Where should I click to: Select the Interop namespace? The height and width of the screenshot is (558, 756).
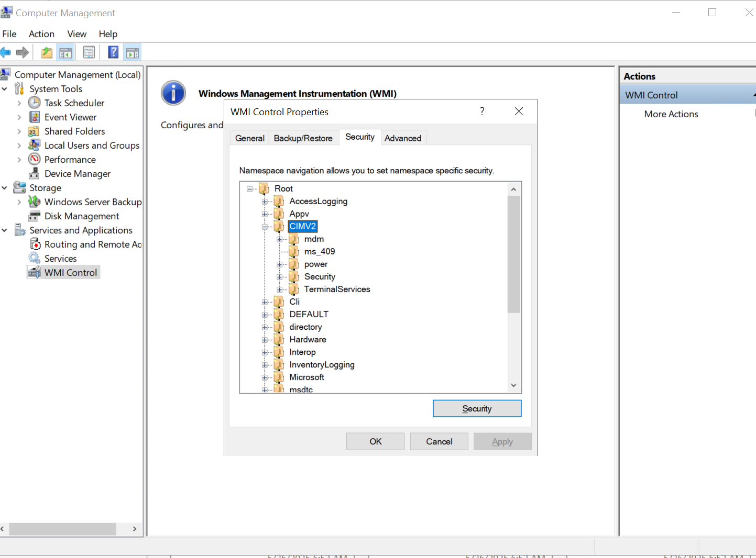coord(302,352)
